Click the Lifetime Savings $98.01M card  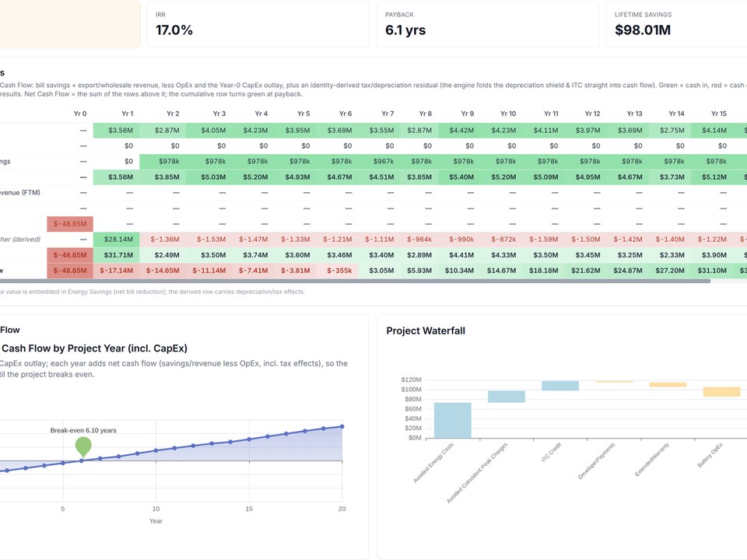(676, 24)
